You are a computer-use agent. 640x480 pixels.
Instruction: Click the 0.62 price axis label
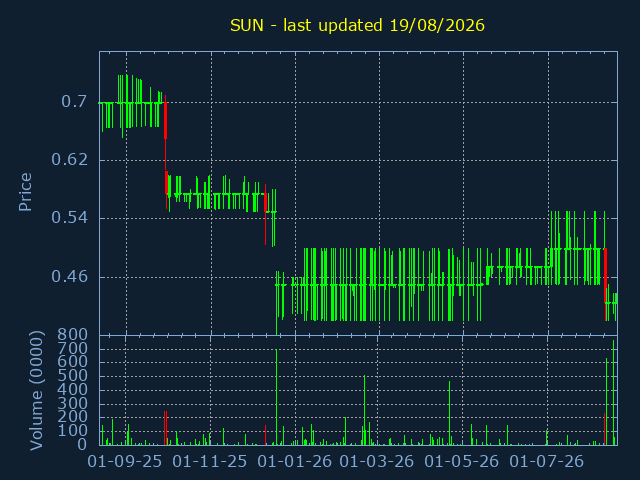coord(69,160)
